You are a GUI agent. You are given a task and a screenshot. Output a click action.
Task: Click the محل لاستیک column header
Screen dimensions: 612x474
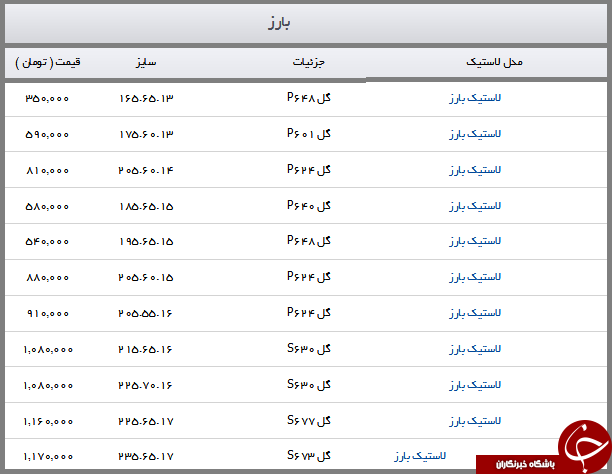click(x=494, y=62)
